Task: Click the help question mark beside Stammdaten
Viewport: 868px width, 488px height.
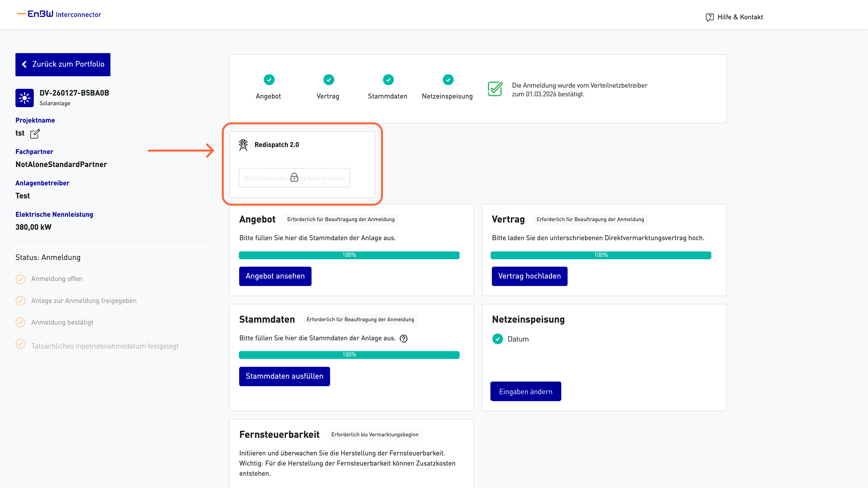Action: coord(404,339)
